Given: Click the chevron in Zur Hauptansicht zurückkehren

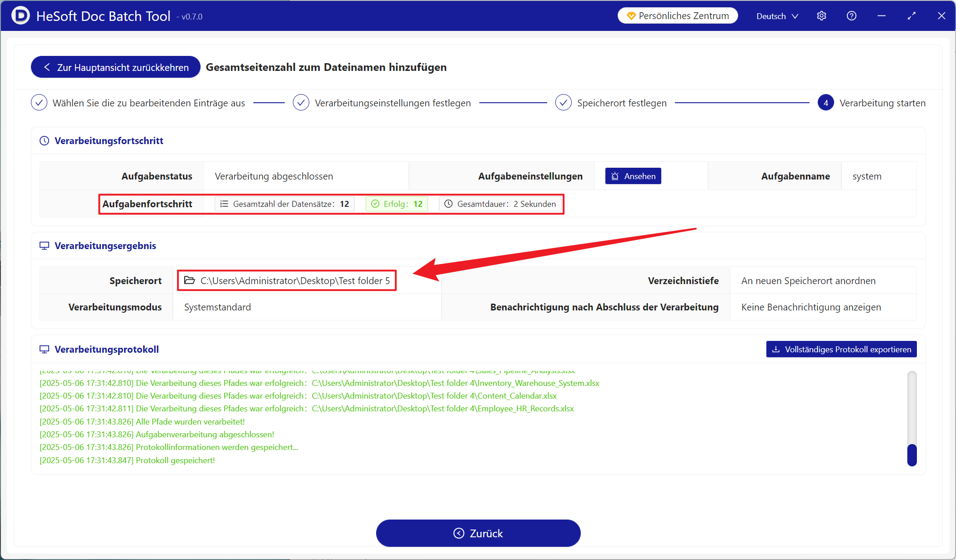Looking at the screenshot, I should pos(47,67).
